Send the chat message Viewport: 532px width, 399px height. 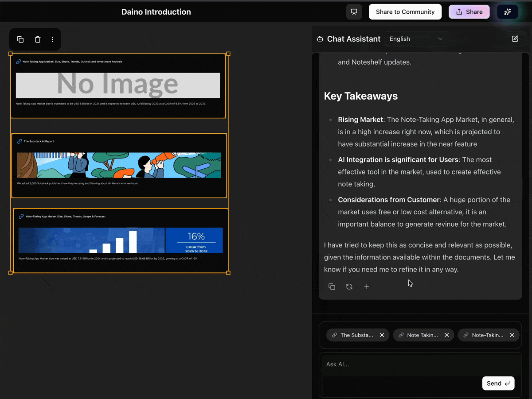pyautogui.click(x=498, y=384)
